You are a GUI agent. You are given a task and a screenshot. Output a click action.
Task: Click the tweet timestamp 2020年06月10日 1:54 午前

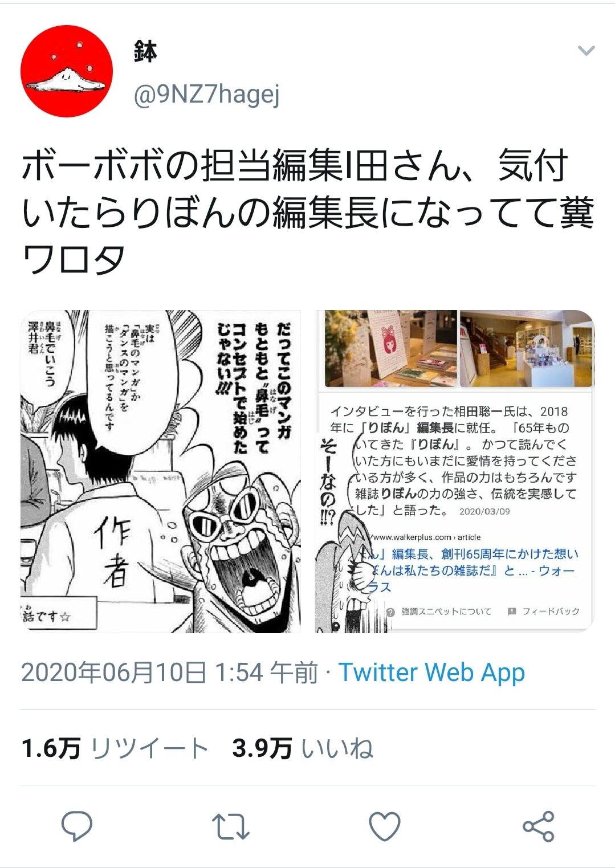169,673
